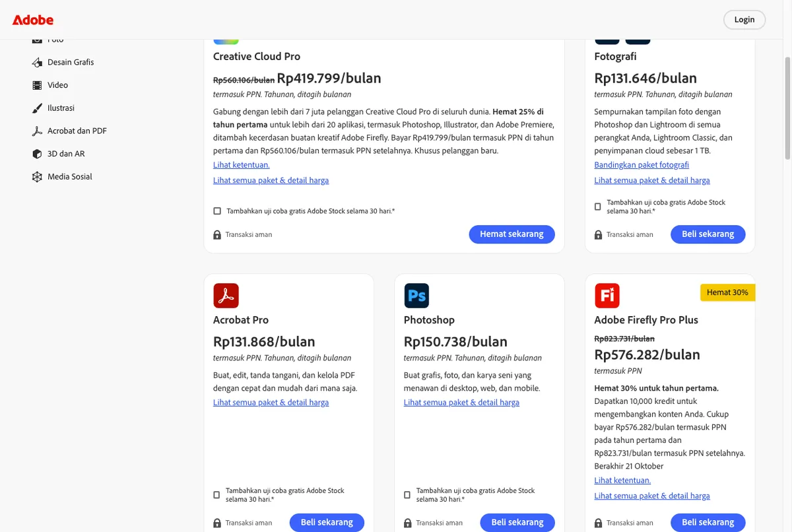Click the struck-through Rp560.106/bulan price
The height and width of the screenshot is (532, 792).
[x=244, y=80]
